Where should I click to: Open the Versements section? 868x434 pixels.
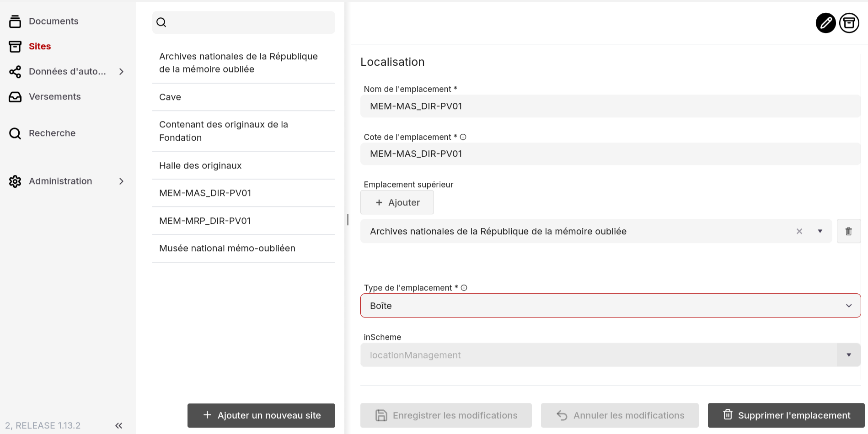[54, 96]
